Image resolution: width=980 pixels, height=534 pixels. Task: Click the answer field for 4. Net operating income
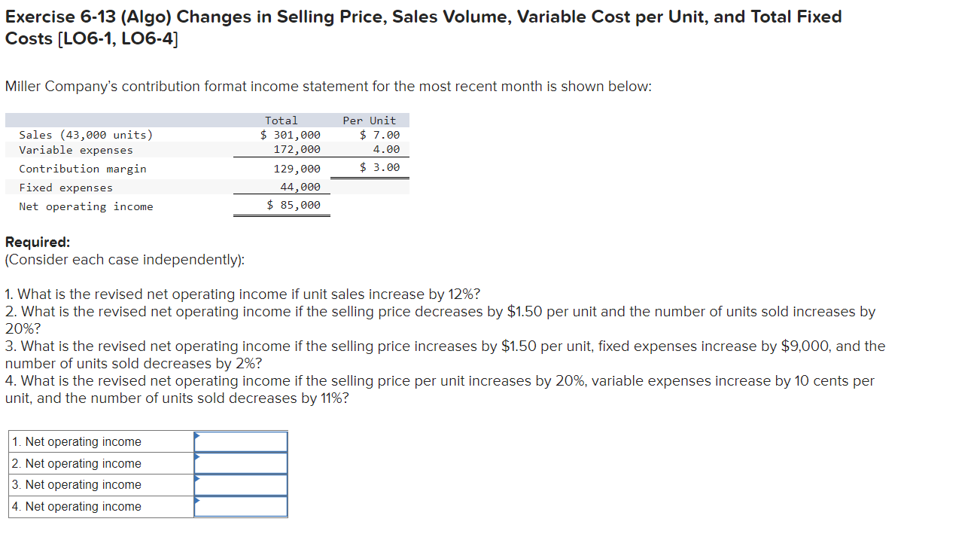click(x=241, y=506)
